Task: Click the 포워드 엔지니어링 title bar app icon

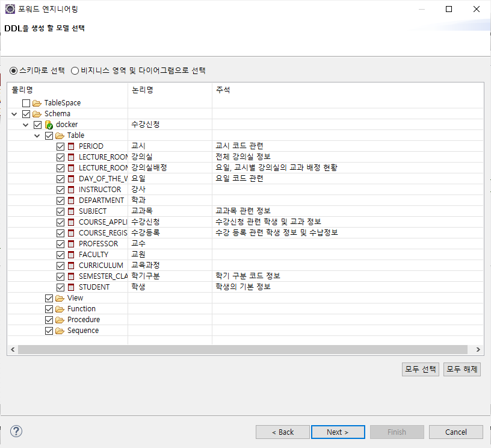Action: (x=10, y=9)
